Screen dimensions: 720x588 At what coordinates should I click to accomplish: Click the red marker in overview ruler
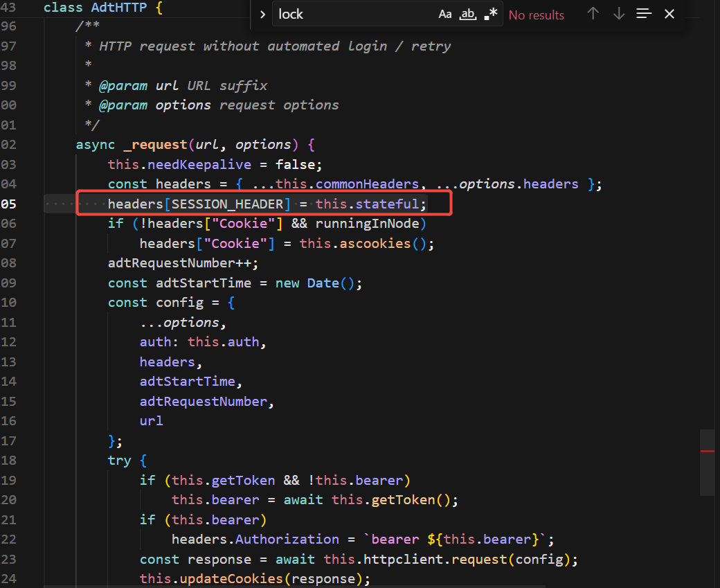(707, 451)
